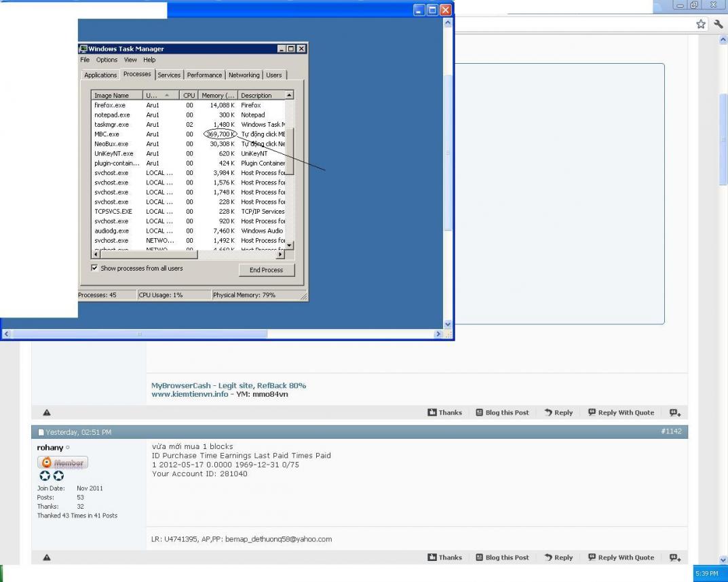The width and height of the screenshot is (728, 582).
Task: Switch to the Applications tab
Action: [100, 75]
